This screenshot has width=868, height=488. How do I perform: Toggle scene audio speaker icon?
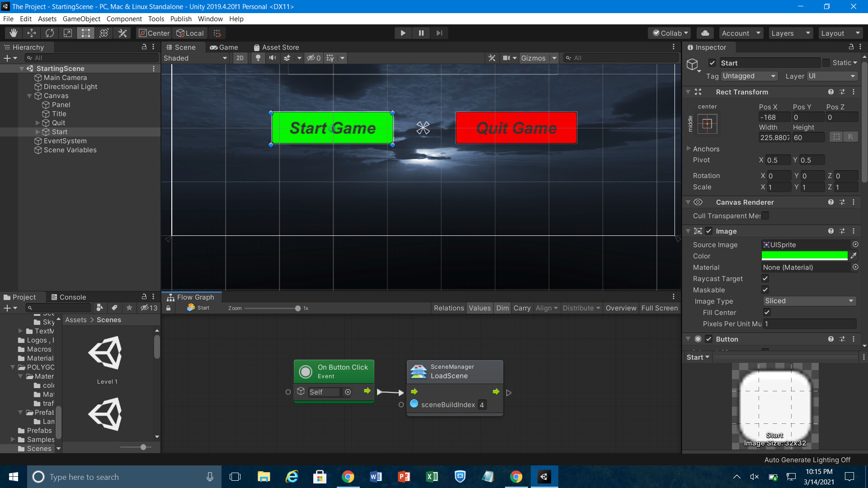[x=273, y=58]
